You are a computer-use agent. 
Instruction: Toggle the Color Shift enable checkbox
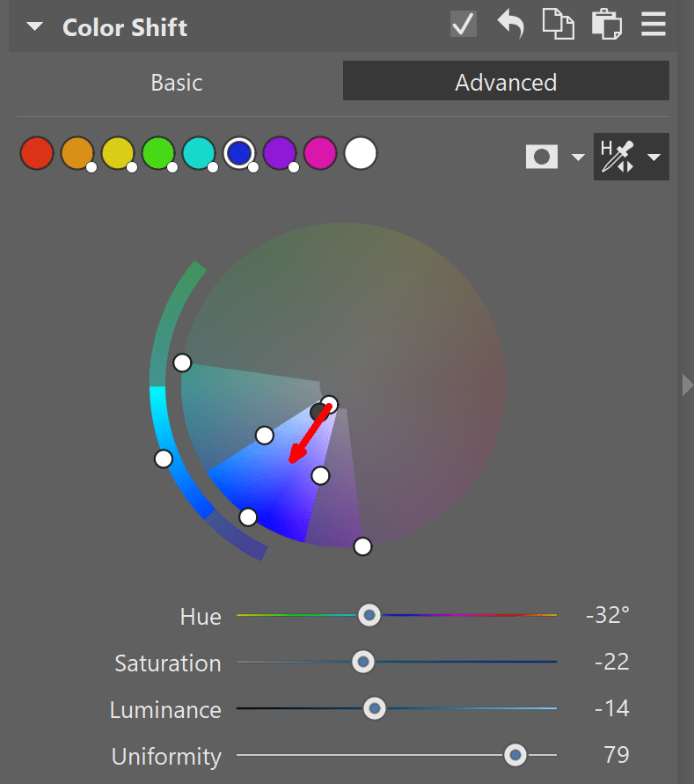pyautogui.click(x=464, y=24)
